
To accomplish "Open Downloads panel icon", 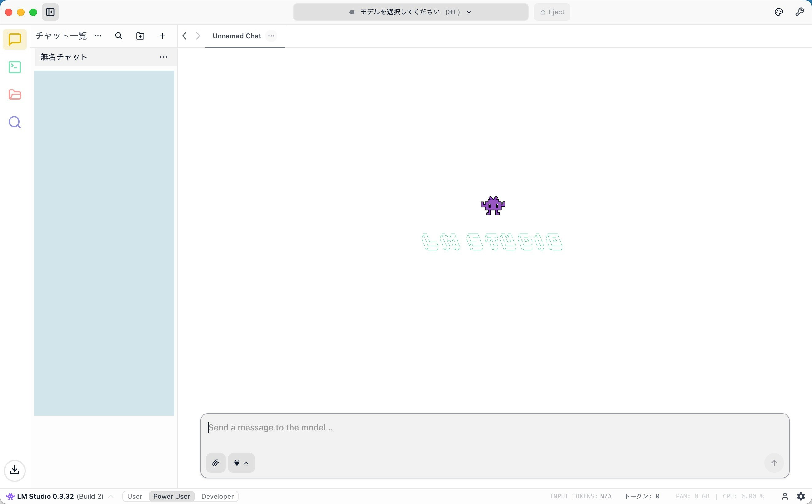I will (15, 470).
